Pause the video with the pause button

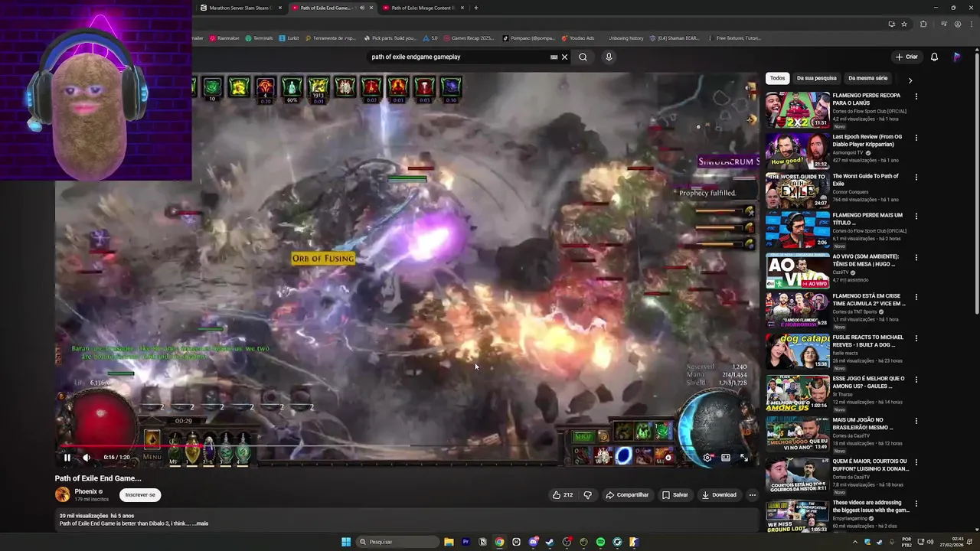point(67,458)
